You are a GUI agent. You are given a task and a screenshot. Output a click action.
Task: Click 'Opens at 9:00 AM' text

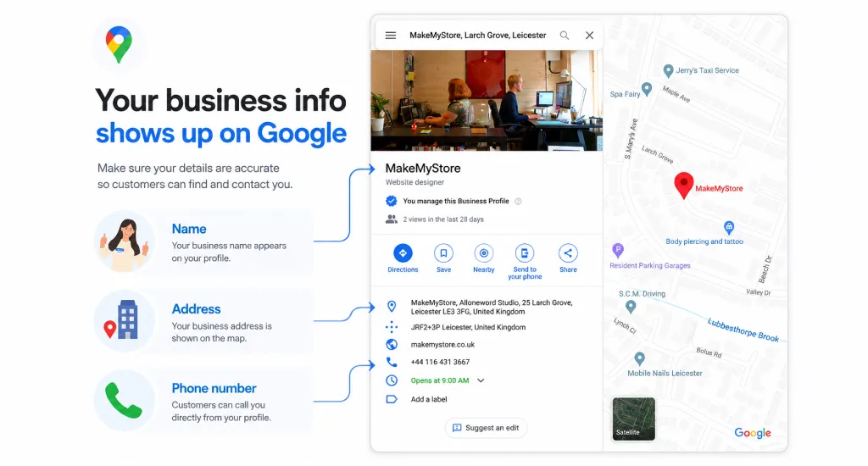(440, 380)
